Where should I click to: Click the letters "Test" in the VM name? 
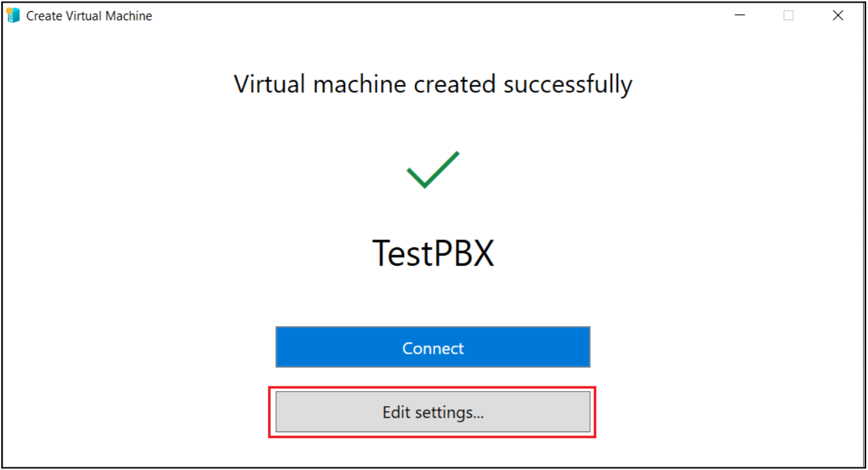(x=398, y=253)
